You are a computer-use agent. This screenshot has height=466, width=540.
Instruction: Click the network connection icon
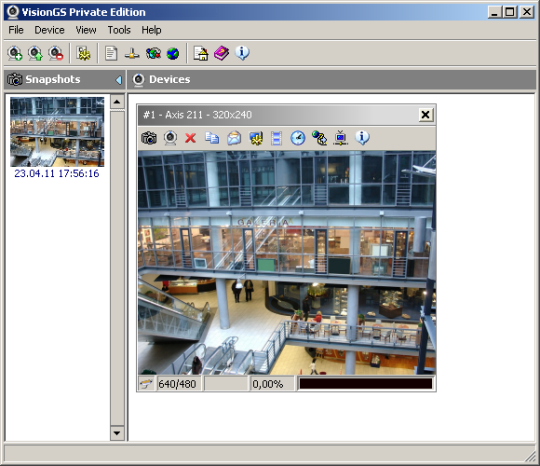[132, 53]
